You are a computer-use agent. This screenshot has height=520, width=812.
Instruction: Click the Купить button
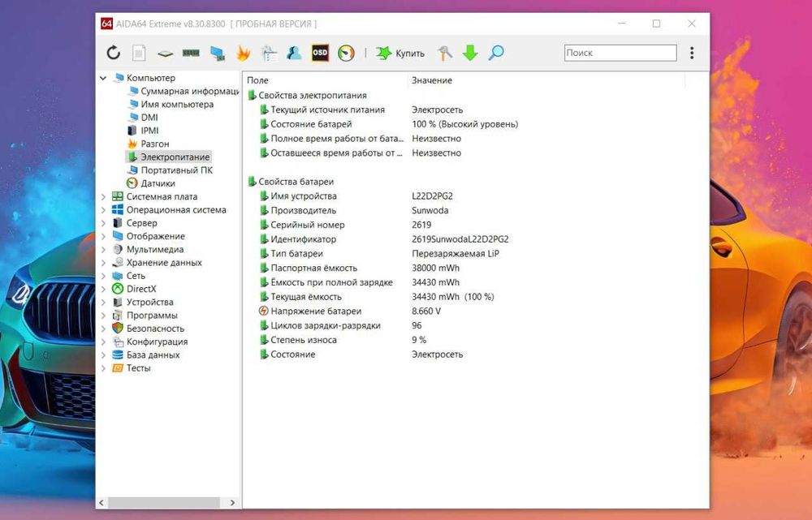(400, 53)
